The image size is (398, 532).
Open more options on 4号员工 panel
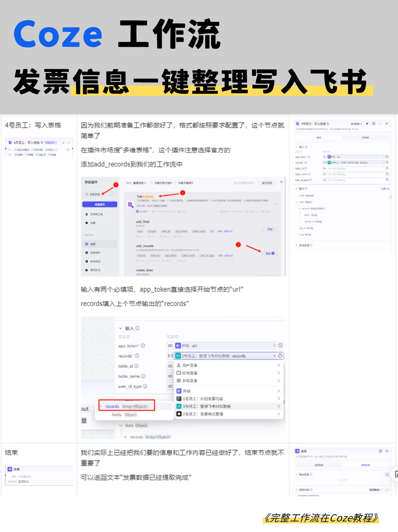[380, 124]
